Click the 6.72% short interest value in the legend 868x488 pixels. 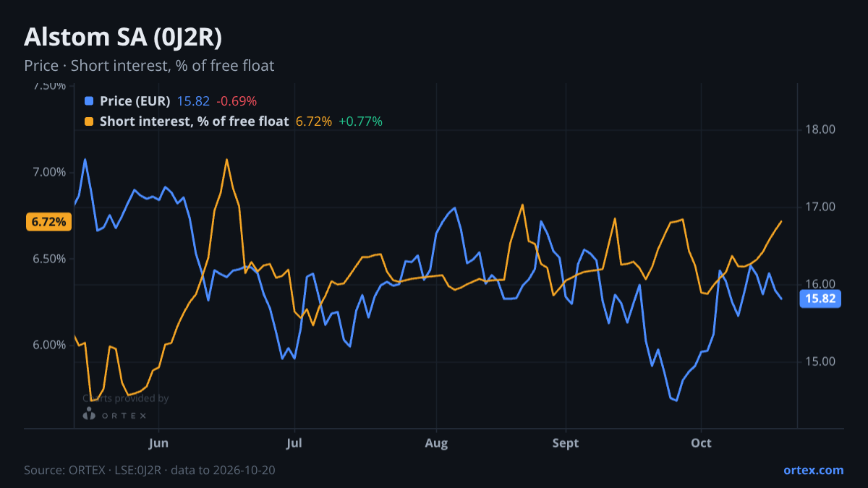[314, 121]
